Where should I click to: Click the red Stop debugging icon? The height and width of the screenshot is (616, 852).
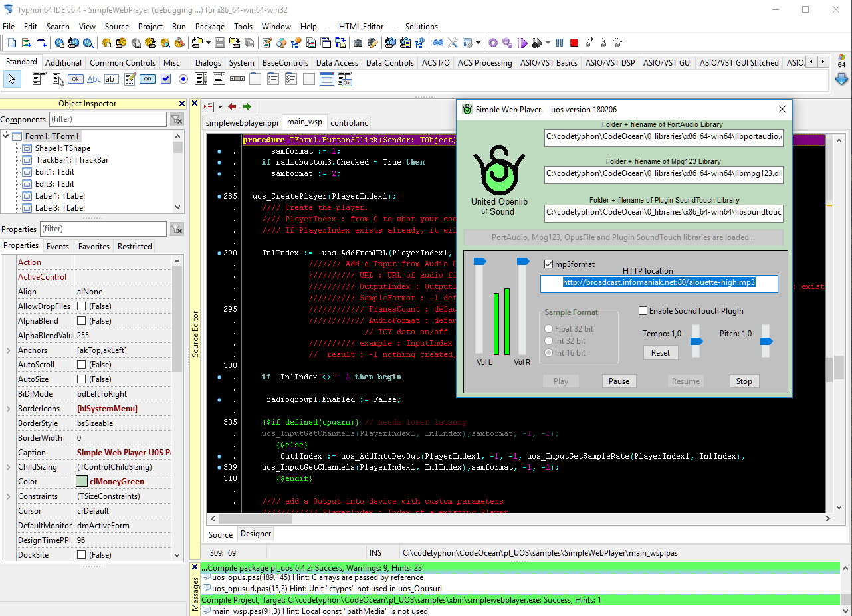click(574, 43)
